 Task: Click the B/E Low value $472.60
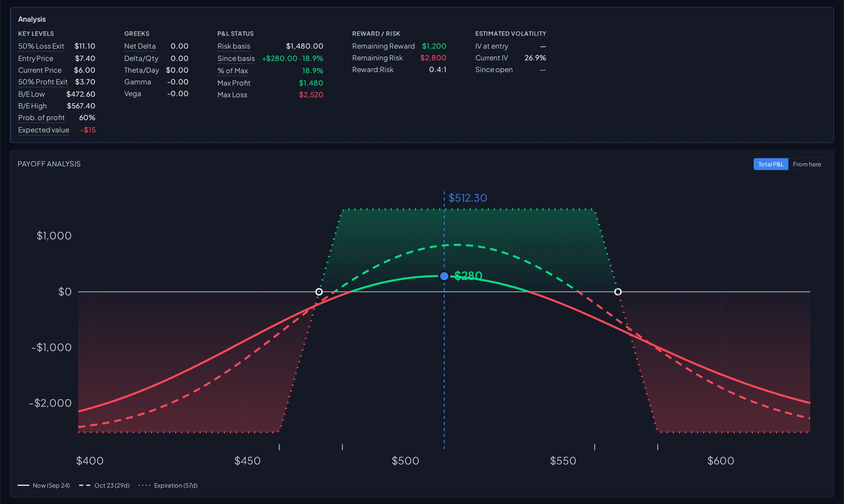click(x=81, y=94)
